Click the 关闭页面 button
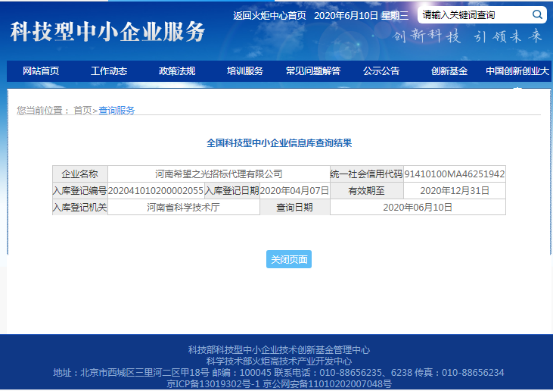The height and width of the screenshot is (391, 554). (x=289, y=259)
